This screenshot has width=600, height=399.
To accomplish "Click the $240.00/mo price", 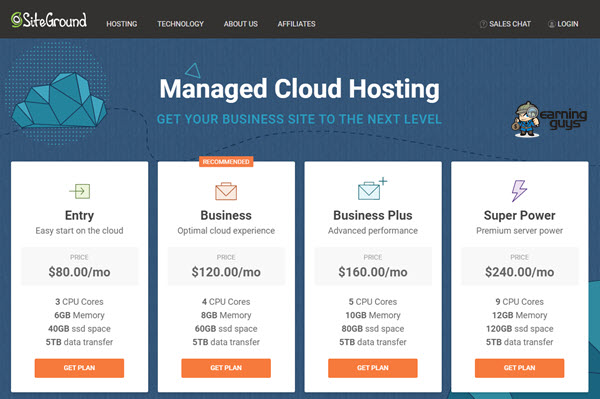I will click(520, 272).
